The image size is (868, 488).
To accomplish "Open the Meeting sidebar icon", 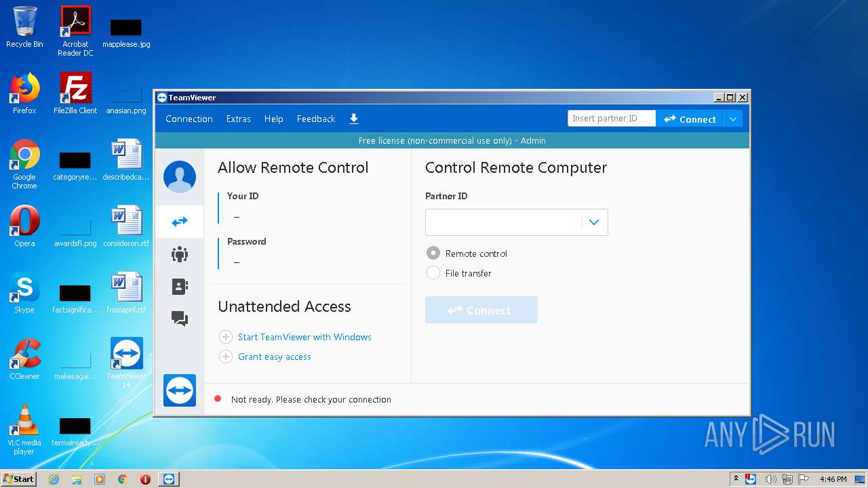I will coord(180,254).
